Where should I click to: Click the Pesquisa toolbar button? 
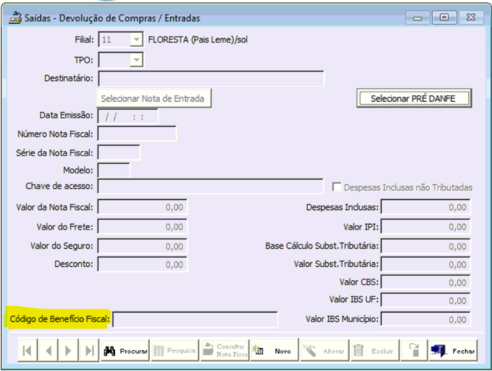tap(175, 350)
